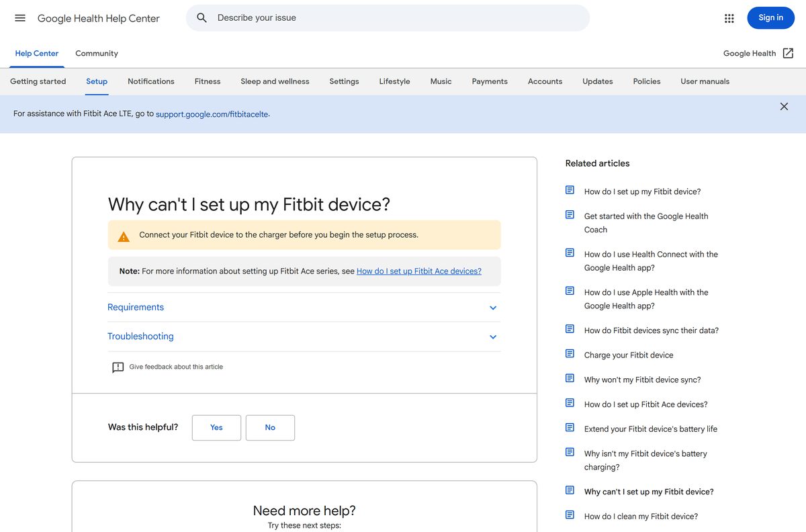Click article icon beside 'Charge your Fitbit device'
This screenshot has height=532, width=806.
tap(570, 353)
